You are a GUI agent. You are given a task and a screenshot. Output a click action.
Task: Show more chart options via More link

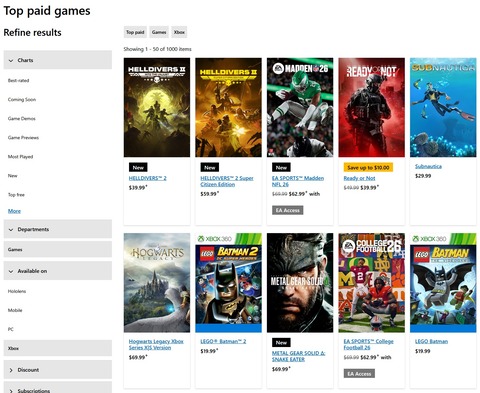[14, 211]
